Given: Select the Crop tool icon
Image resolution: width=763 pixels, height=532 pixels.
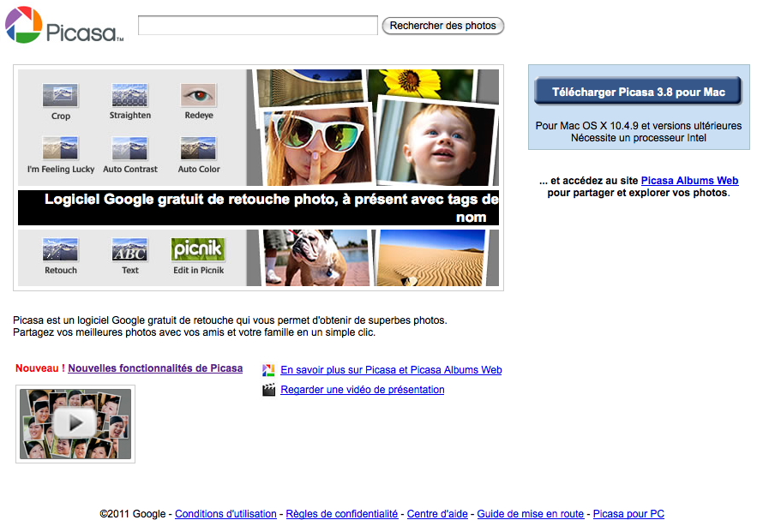Looking at the screenshot, I should point(61,94).
